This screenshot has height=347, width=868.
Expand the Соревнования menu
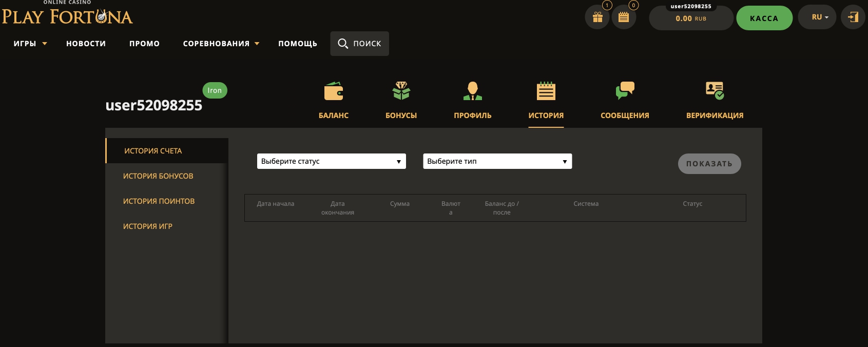(x=221, y=44)
